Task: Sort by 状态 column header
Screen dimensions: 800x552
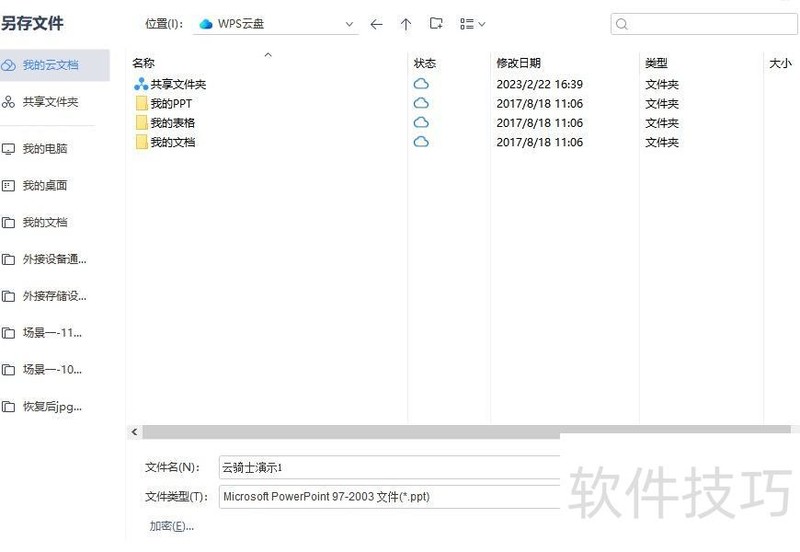Action: 424,63
